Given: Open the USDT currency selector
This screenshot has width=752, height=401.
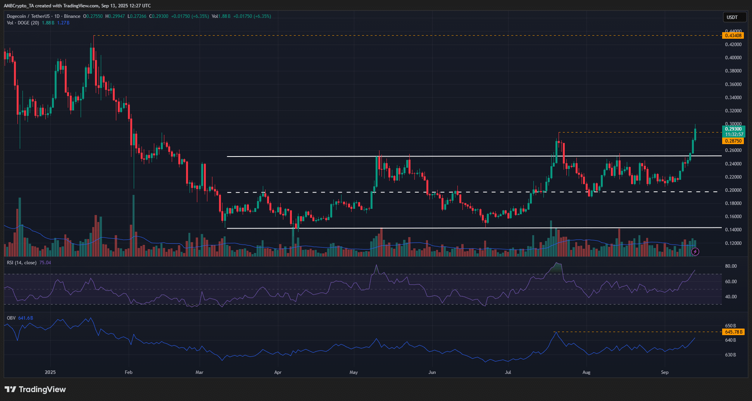Looking at the screenshot, I should click(x=732, y=17).
